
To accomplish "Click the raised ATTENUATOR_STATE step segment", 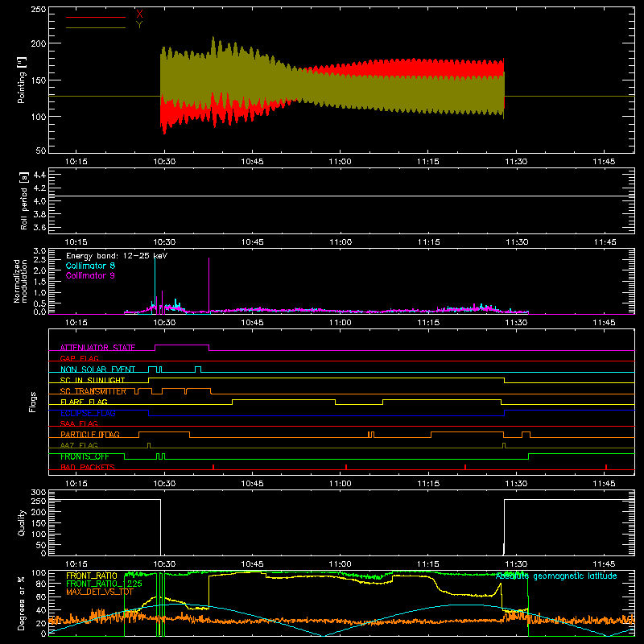I will point(182,345).
